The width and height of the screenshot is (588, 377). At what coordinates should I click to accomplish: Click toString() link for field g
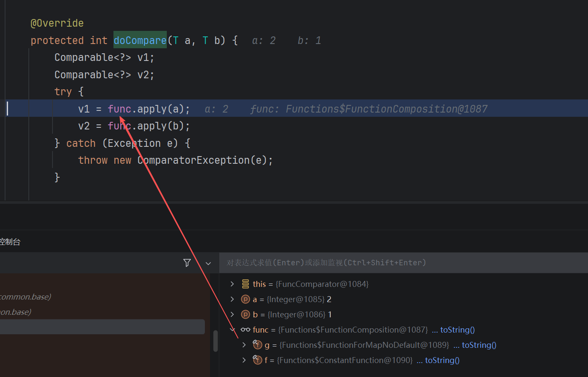coord(479,345)
